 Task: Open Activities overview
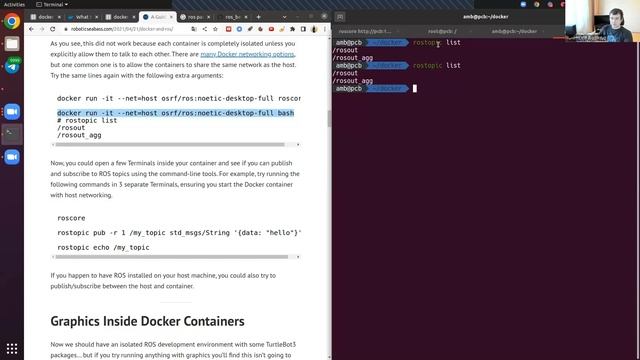pos(14,4)
